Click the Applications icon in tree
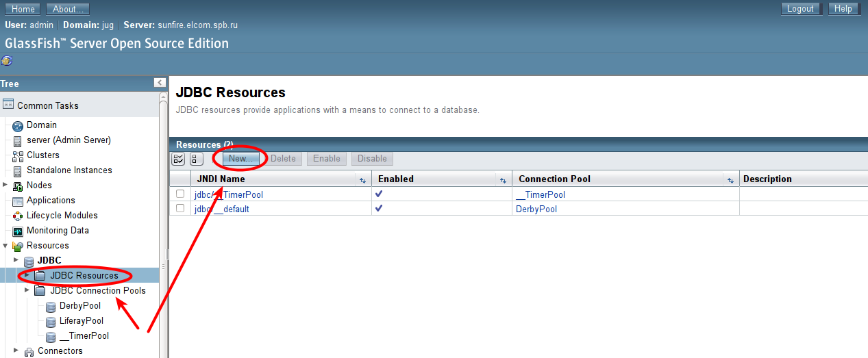This screenshot has width=868, height=358. 18,201
